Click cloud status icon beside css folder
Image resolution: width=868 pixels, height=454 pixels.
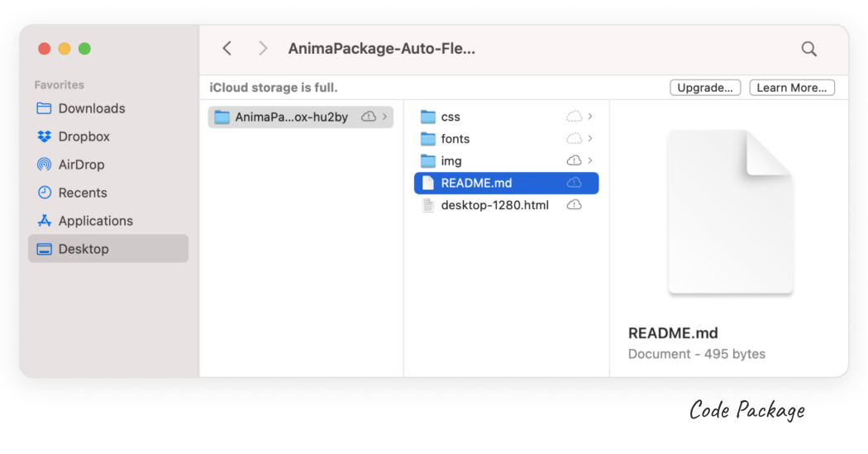click(x=574, y=117)
